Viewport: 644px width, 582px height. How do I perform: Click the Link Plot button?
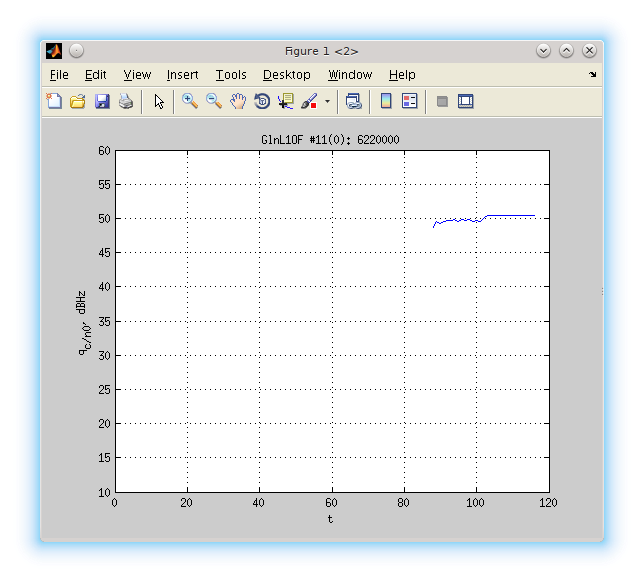click(x=354, y=101)
